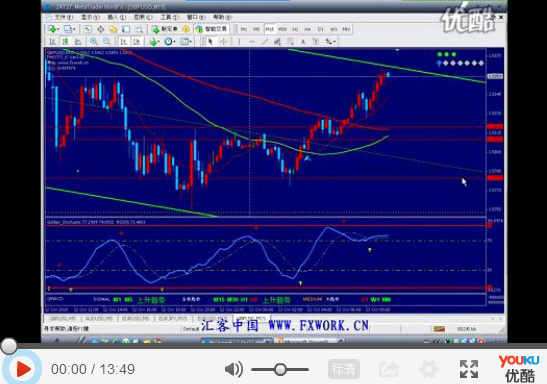
Task: Open the periods clock dropdown
Action: point(170,42)
